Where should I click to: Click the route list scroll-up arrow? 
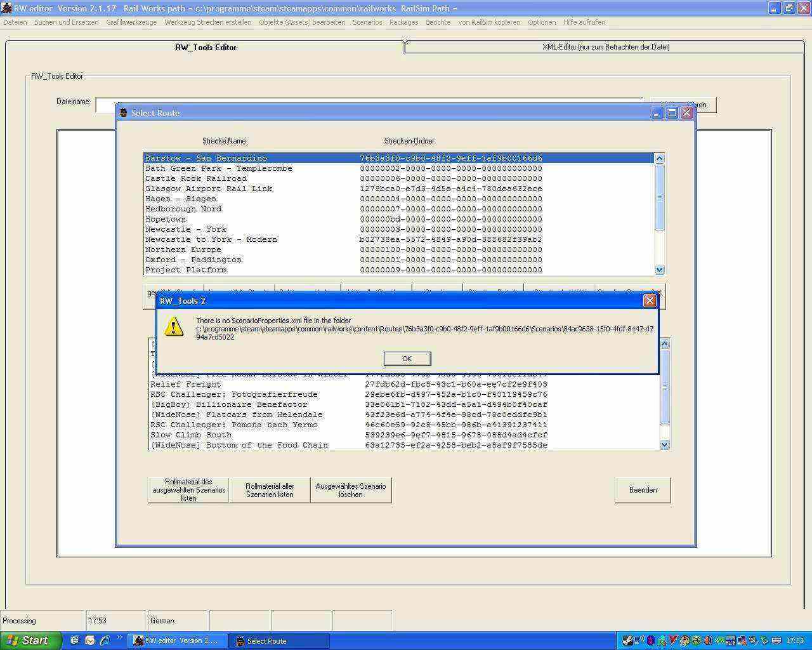(659, 159)
